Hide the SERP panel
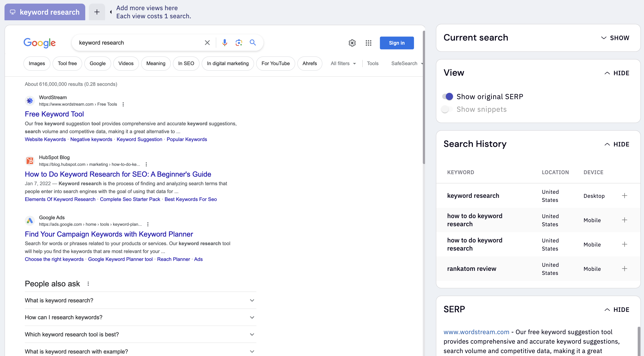The width and height of the screenshot is (644, 356). click(617, 310)
